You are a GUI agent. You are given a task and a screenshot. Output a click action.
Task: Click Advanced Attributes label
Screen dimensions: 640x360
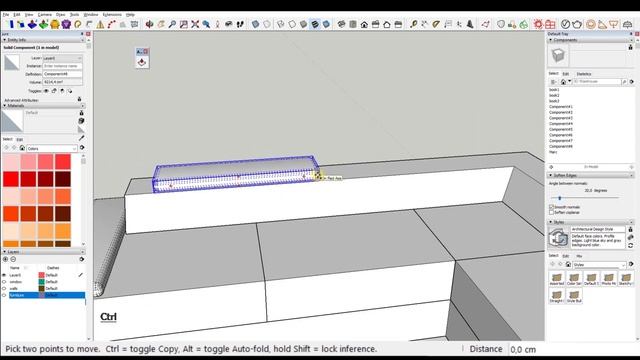(21, 100)
